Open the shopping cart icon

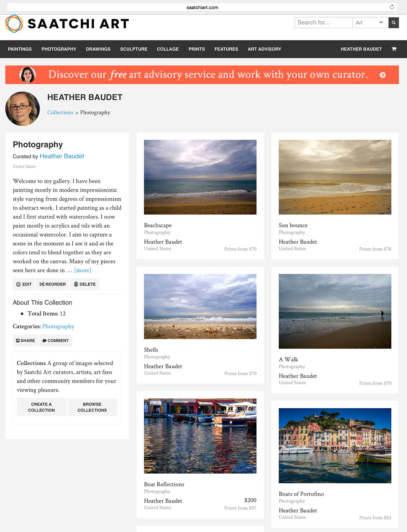tap(394, 49)
